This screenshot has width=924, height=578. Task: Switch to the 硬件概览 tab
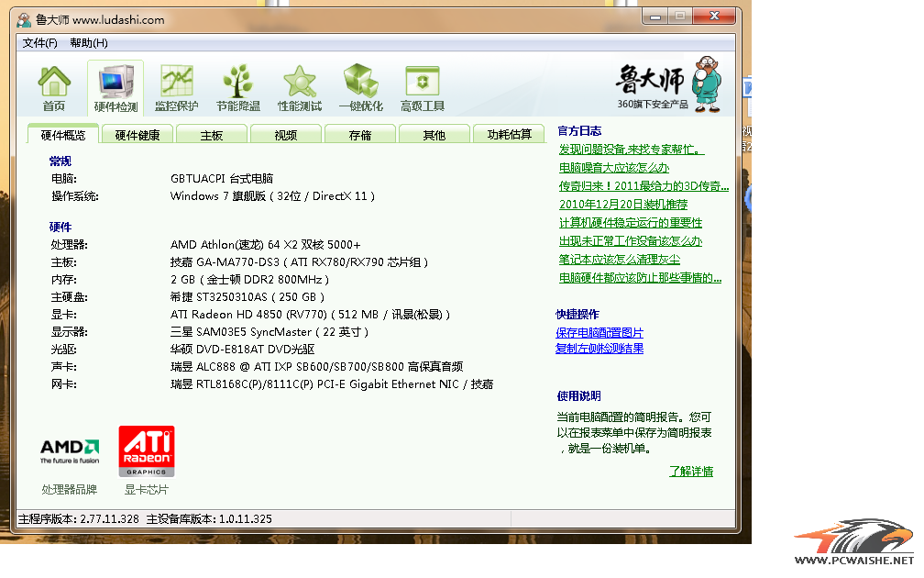(63, 135)
